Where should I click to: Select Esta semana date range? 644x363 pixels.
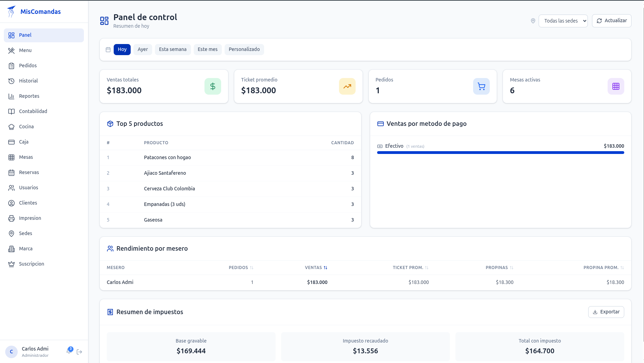[173, 50]
